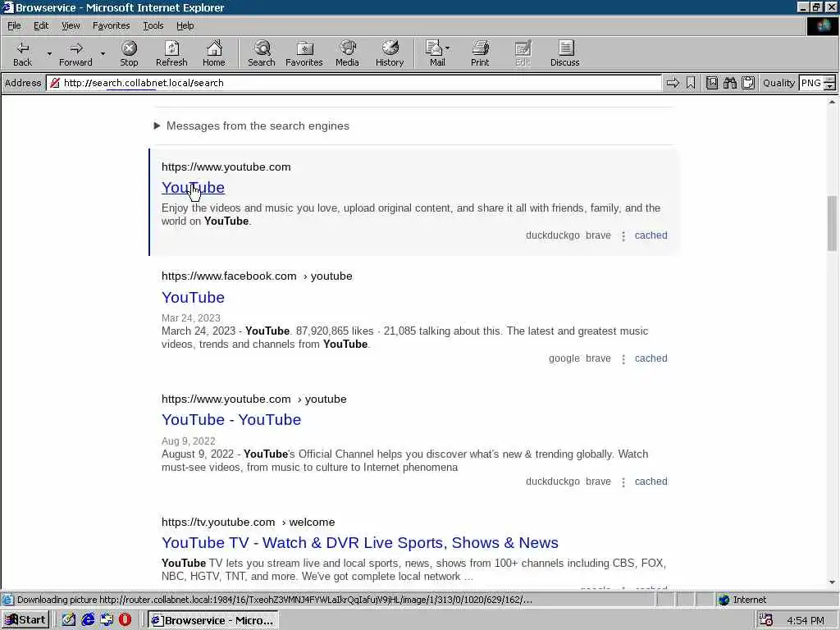Open the YouTube link for www.youtube.com
Screen dimensions: 840x630
[193, 188]
